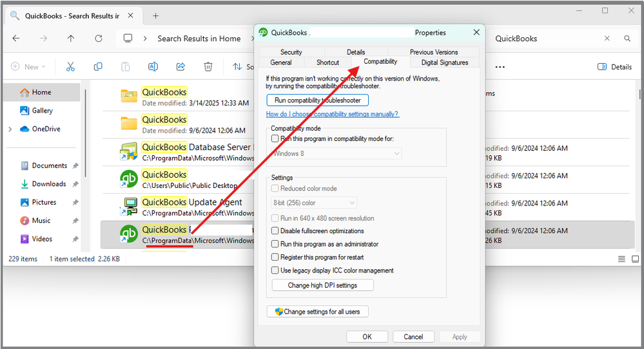644x349 pixels.
Task: Click the Delete trash icon in toolbar
Action: point(208,66)
